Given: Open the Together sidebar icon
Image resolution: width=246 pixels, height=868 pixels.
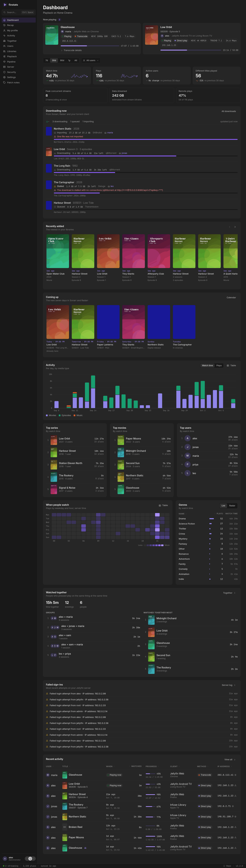Looking at the screenshot, I should click(4, 41).
